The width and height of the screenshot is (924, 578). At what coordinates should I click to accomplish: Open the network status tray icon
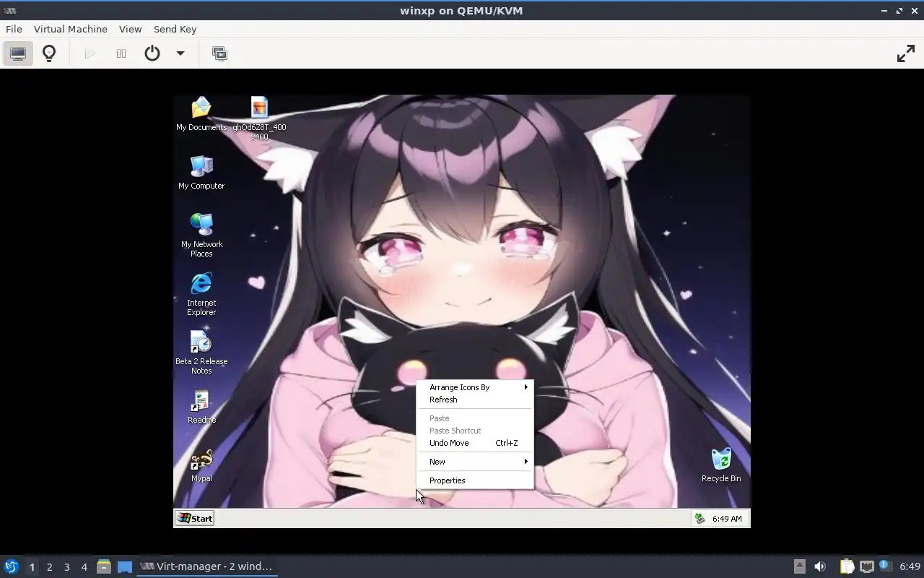point(866,566)
